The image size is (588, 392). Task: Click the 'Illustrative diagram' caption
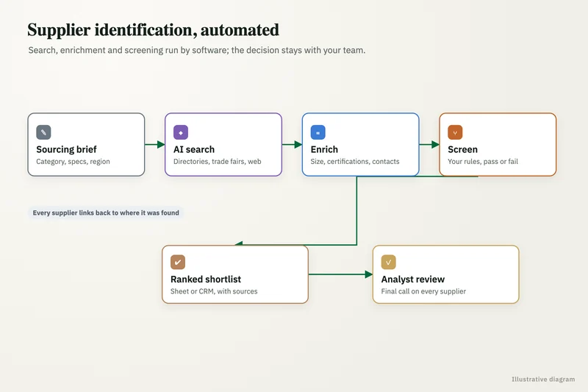pos(543,379)
